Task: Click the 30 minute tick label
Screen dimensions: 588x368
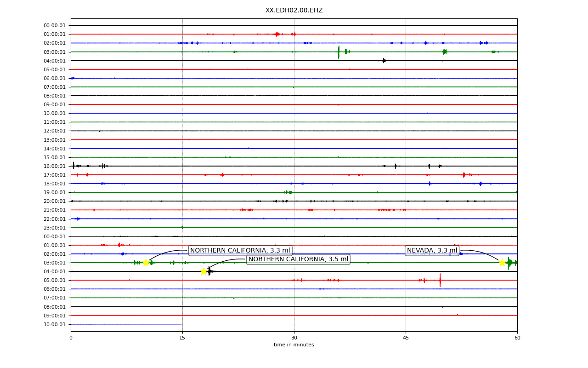Action: [294, 338]
